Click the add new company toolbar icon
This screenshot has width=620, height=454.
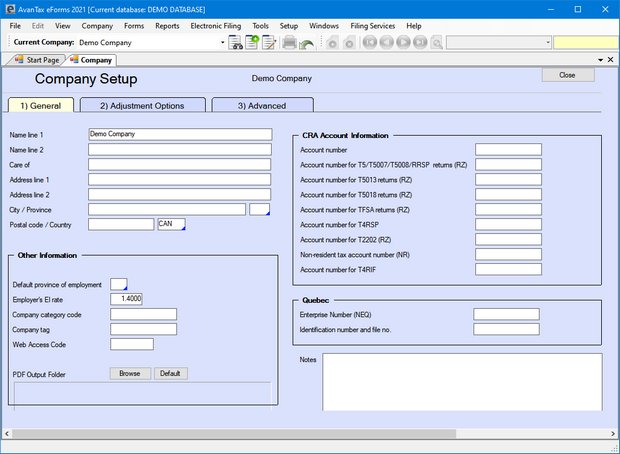point(252,42)
